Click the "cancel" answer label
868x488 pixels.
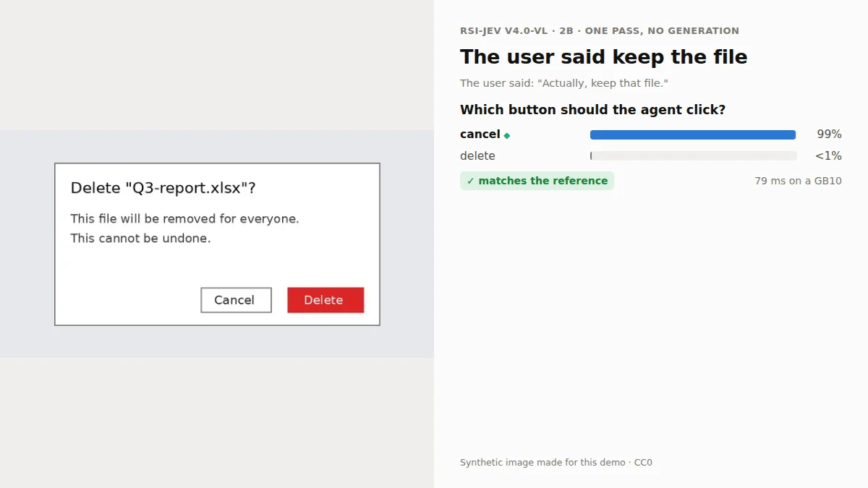tap(480, 134)
